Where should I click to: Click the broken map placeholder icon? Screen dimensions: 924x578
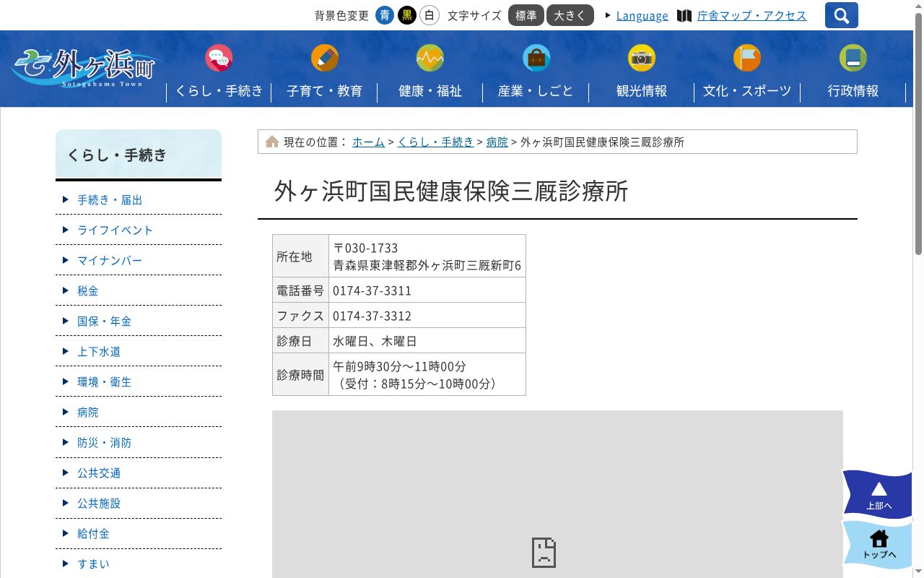(x=544, y=552)
